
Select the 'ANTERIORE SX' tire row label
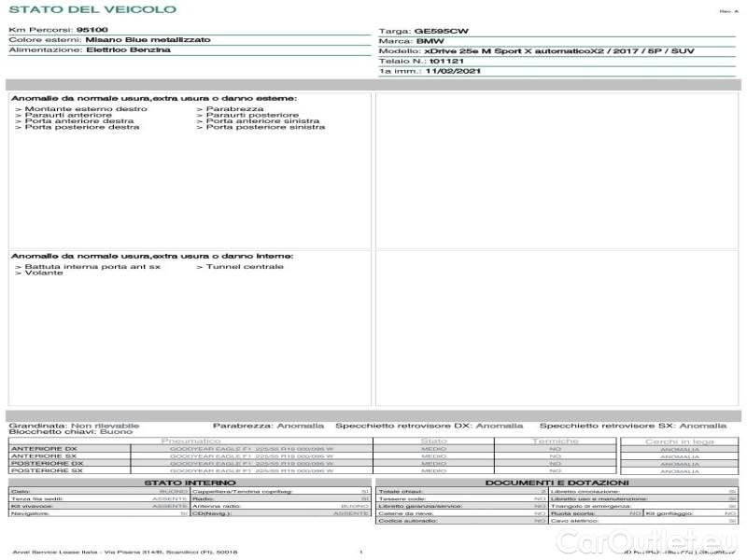[44, 456]
